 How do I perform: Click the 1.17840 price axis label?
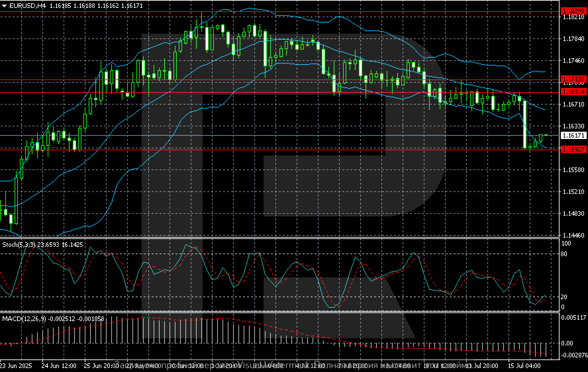[573, 39]
